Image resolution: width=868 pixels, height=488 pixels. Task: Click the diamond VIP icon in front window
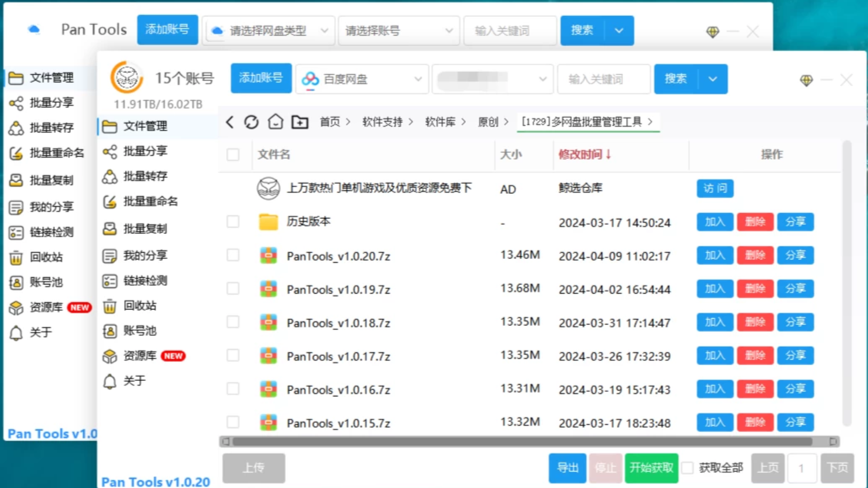coord(806,80)
